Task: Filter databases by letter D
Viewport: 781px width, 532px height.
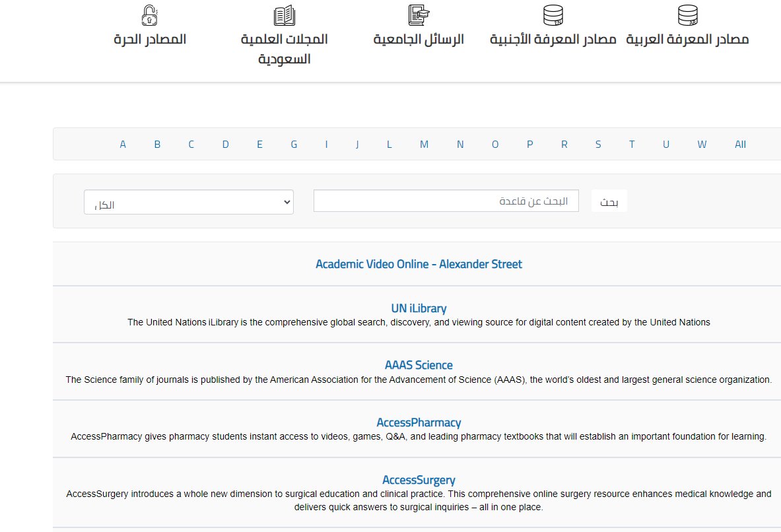Action: coord(226,145)
